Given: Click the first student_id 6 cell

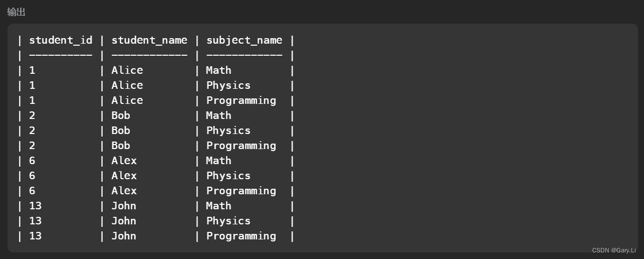Looking at the screenshot, I should [32, 161].
